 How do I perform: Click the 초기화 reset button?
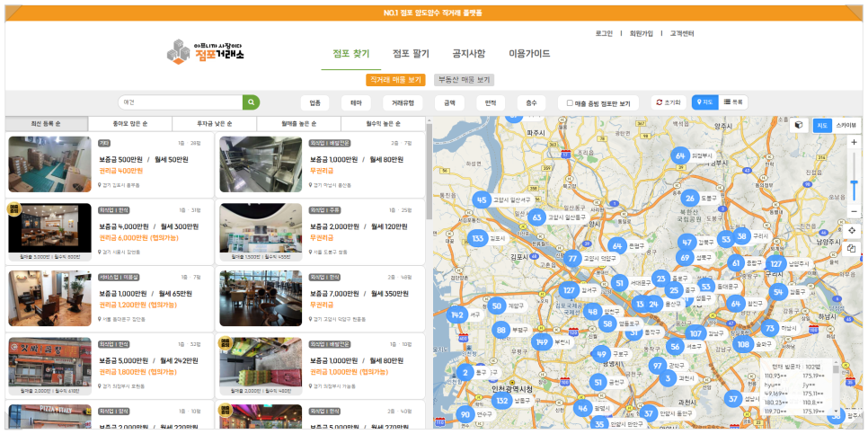(x=669, y=102)
